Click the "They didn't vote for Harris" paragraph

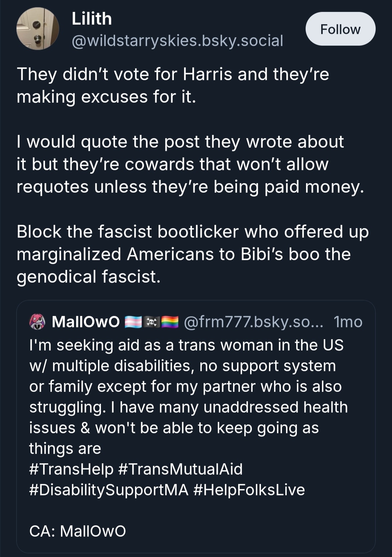pyautogui.click(x=173, y=86)
